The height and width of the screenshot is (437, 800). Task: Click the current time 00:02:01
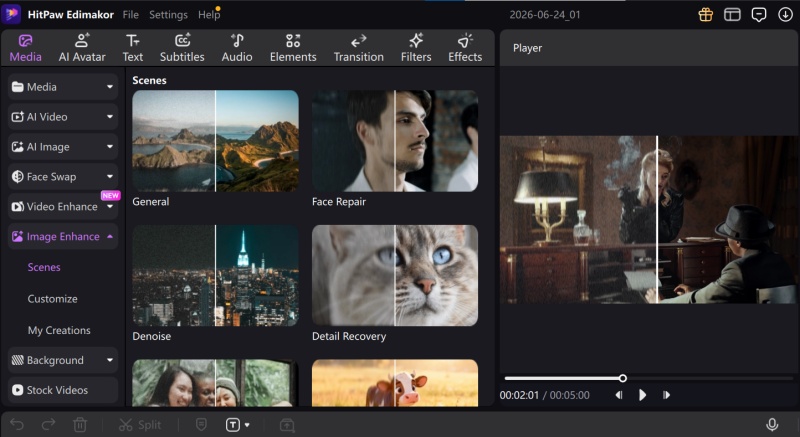coord(519,395)
